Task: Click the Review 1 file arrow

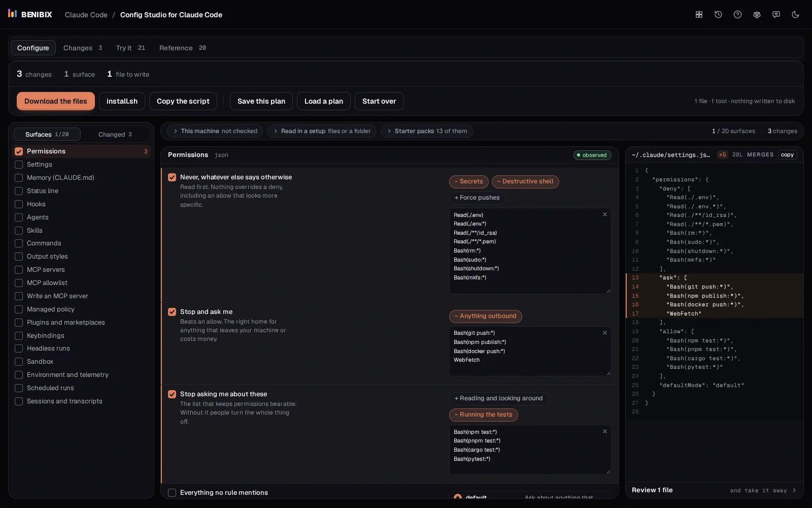Action: pyautogui.click(x=794, y=490)
